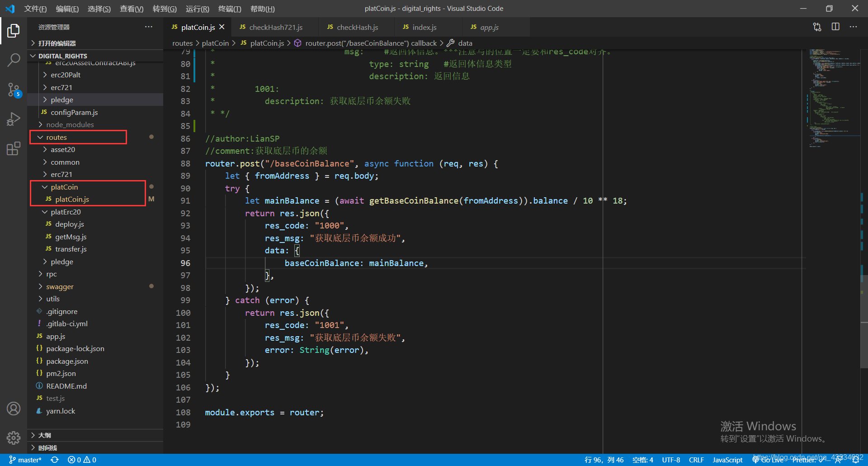
Task: Collapse the DIGITAL_RIGHTS project section
Action: [x=95, y=56]
